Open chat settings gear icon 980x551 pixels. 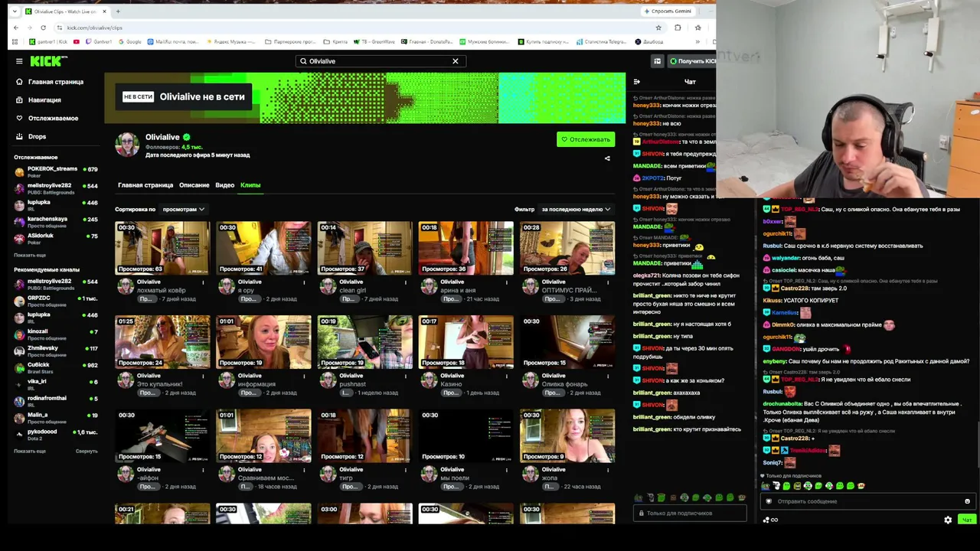948,520
